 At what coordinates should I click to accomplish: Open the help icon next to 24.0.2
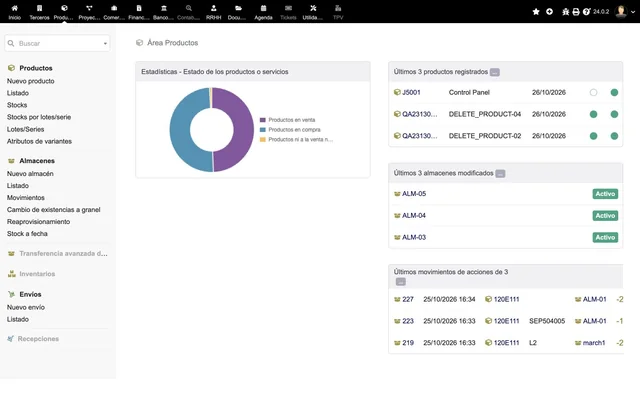[587, 12]
